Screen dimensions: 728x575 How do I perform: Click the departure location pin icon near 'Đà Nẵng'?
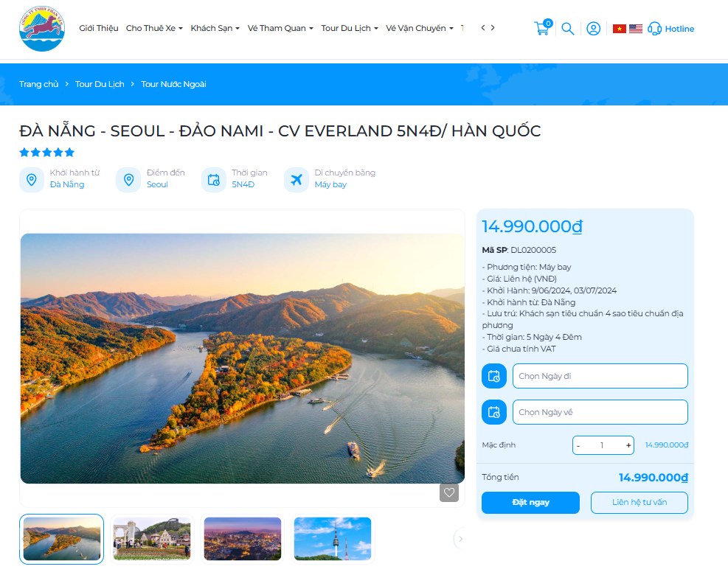pyautogui.click(x=31, y=179)
